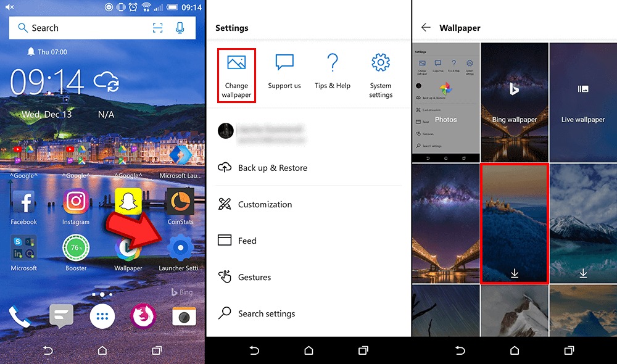Screen dimensions: 617x364
Task: Open the CoinStats app
Action: click(x=180, y=202)
